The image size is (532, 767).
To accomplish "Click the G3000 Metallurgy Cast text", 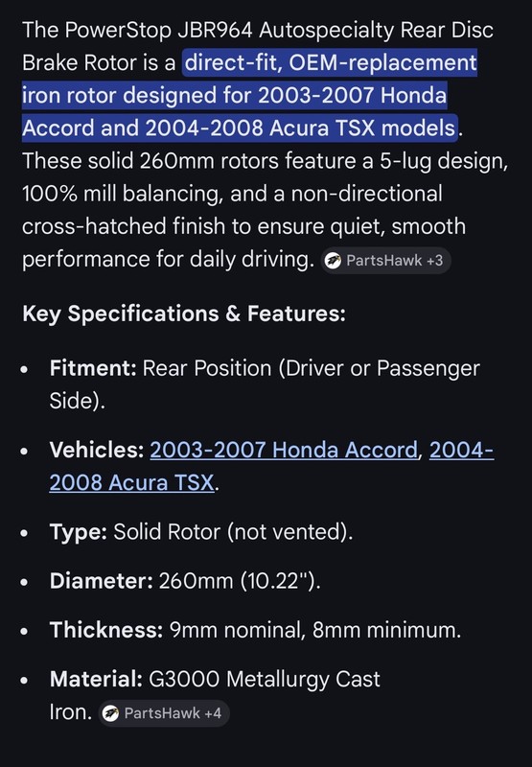I will point(264,679).
